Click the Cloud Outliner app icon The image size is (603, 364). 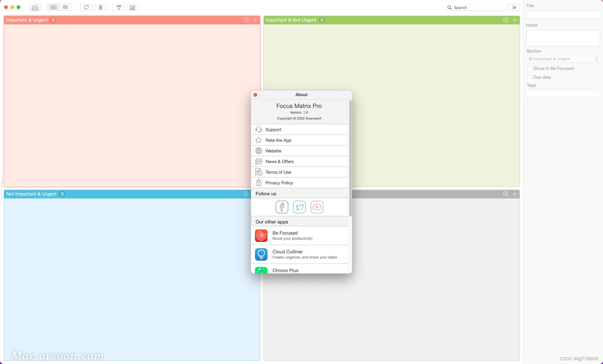(261, 254)
